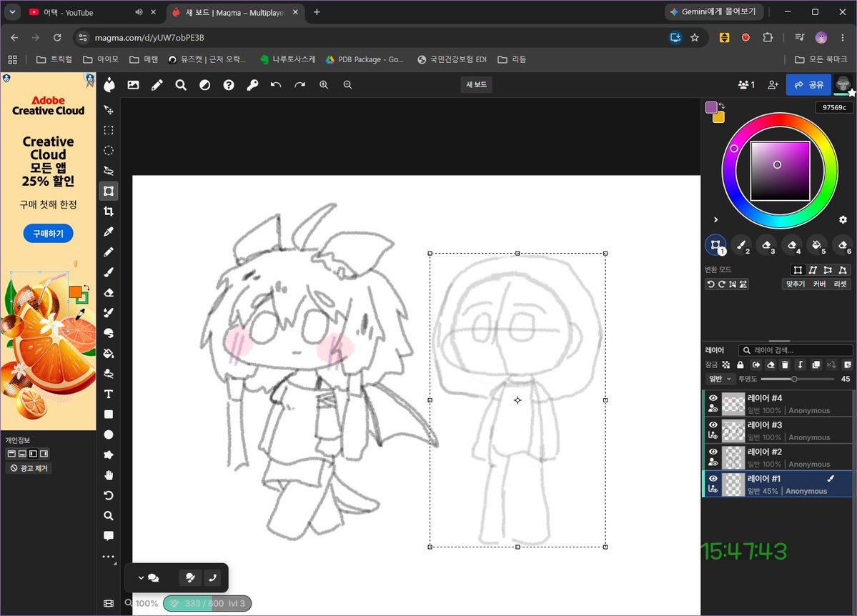
Task: Expand the chat panel chevron dropdown
Action: point(141,577)
